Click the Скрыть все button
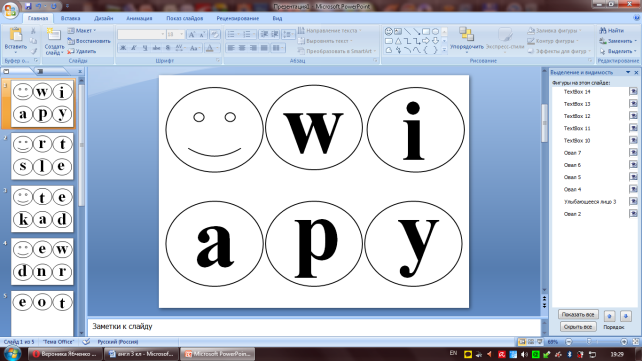 coord(578,327)
